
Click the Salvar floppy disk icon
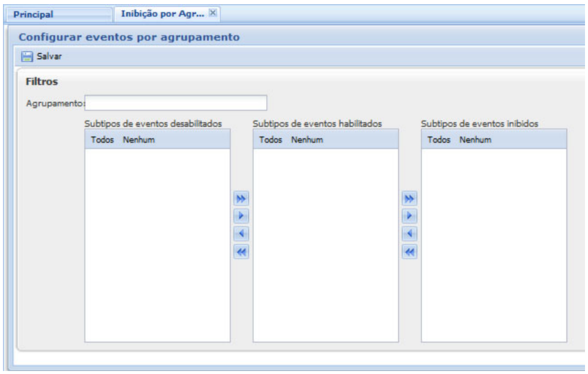26,57
